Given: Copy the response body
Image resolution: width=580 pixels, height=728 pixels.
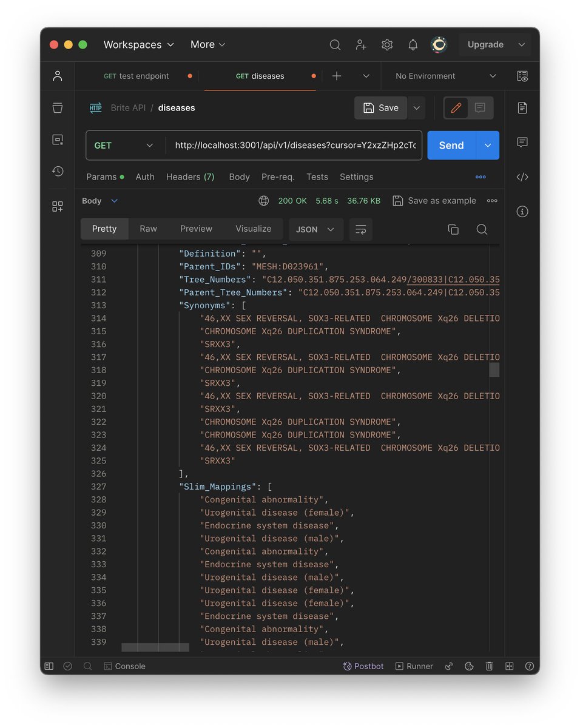Looking at the screenshot, I should click(453, 229).
